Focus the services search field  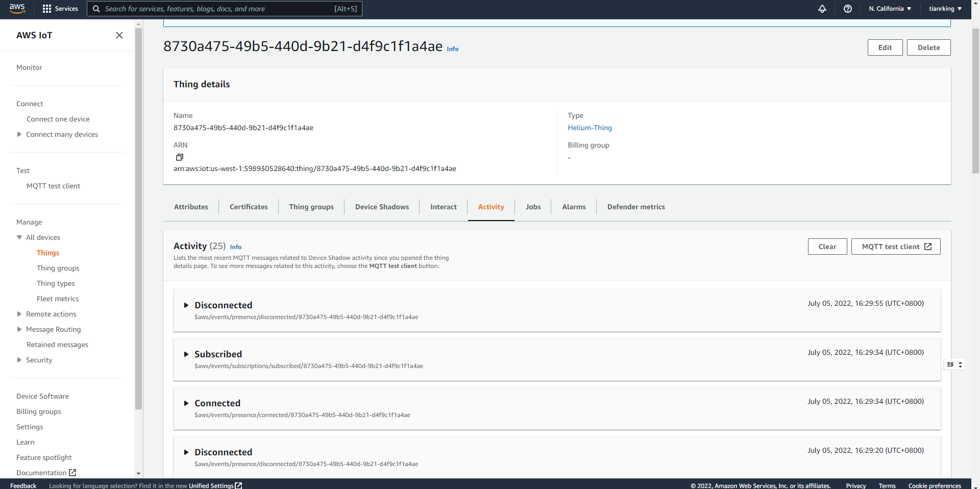[x=225, y=9]
